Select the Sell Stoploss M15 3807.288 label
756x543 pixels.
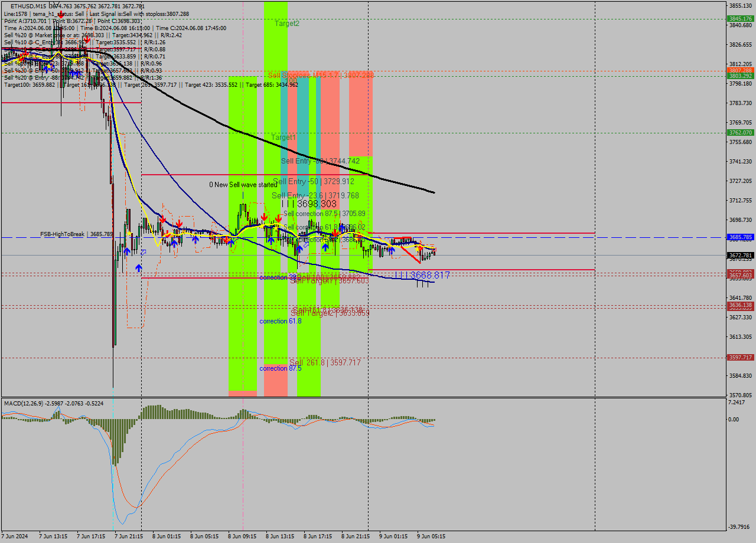pyautogui.click(x=321, y=75)
